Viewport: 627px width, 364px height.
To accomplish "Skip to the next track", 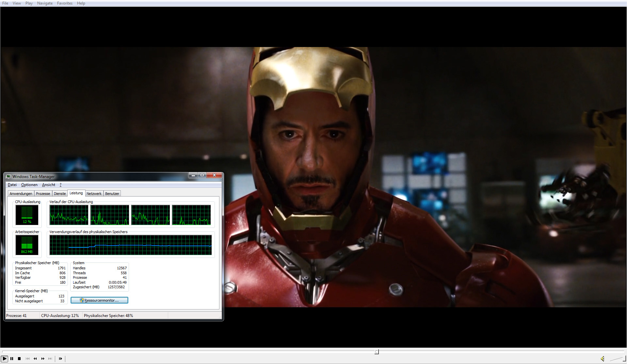I will tap(50, 358).
